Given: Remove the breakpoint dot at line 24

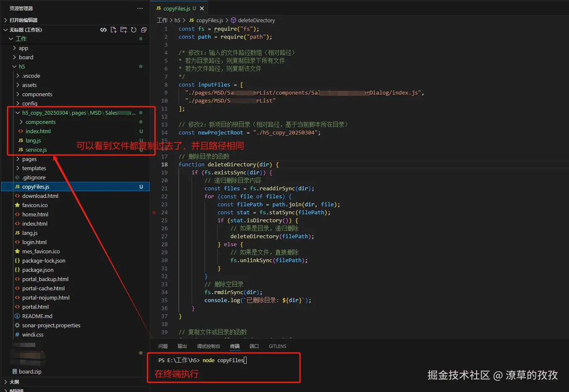Looking at the screenshot, I should point(154,213).
